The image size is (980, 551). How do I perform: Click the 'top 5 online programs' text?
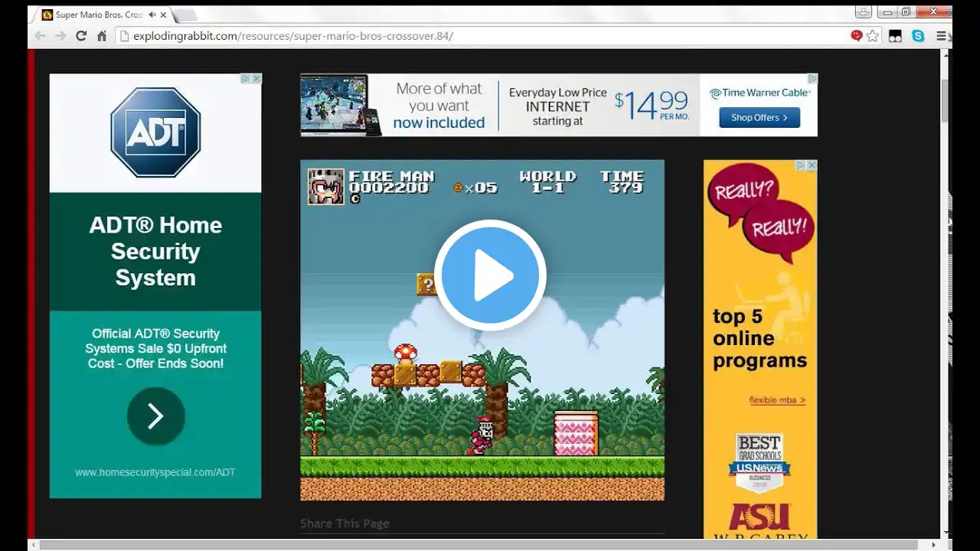(x=759, y=338)
